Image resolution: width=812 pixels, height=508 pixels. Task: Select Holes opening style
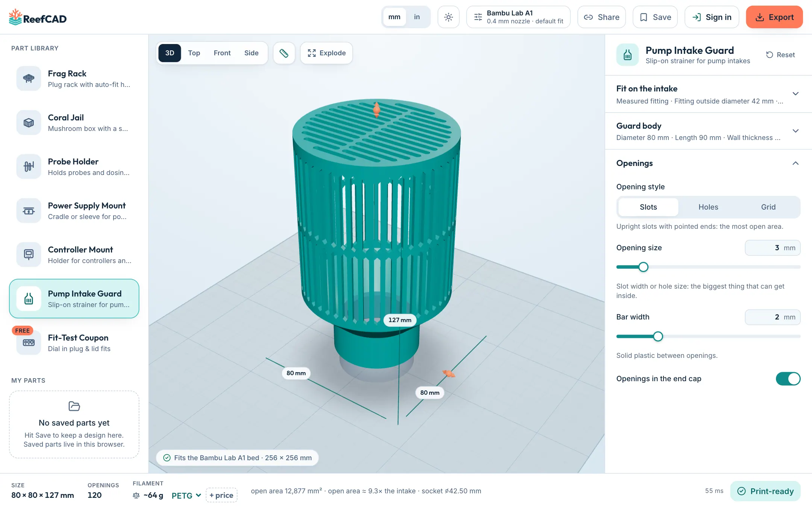[x=708, y=207]
